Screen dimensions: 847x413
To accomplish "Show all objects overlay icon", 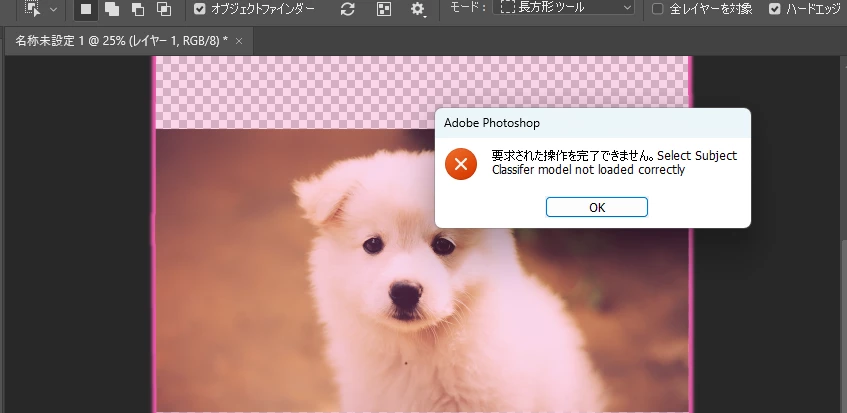I will coord(384,9).
